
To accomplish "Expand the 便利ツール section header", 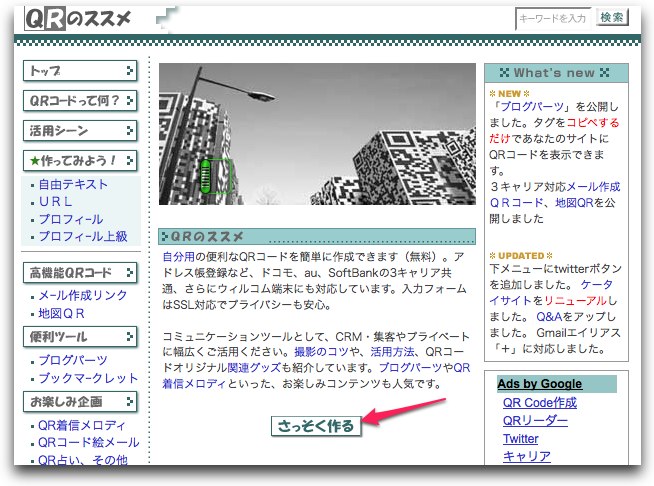I will pos(80,337).
